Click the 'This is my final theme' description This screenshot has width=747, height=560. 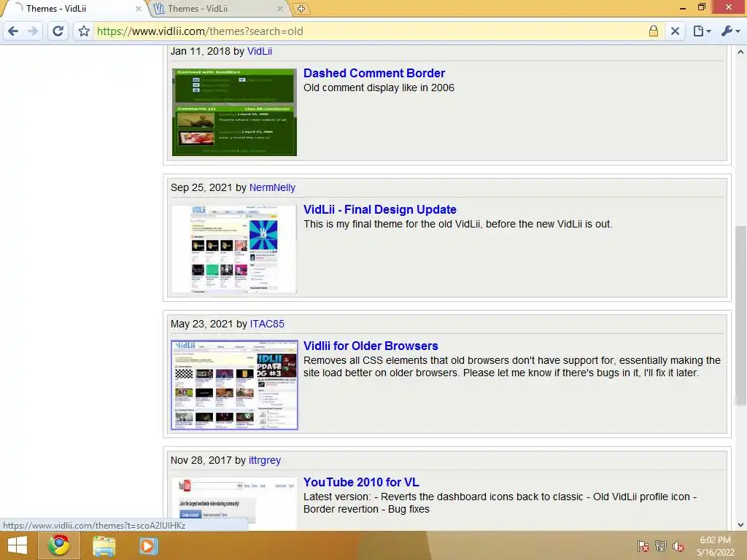(458, 225)
